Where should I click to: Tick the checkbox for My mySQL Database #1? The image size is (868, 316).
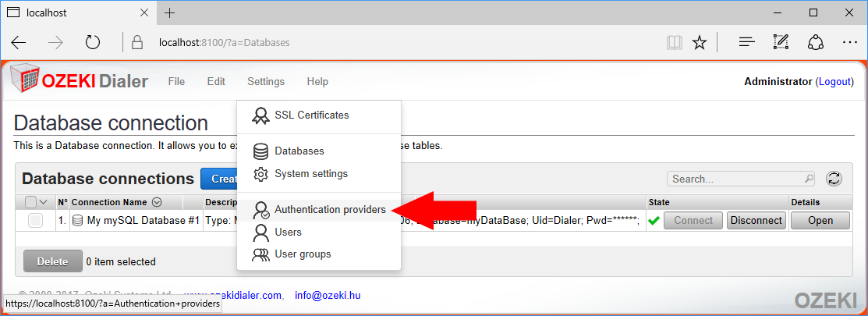[x=35, y=221]
